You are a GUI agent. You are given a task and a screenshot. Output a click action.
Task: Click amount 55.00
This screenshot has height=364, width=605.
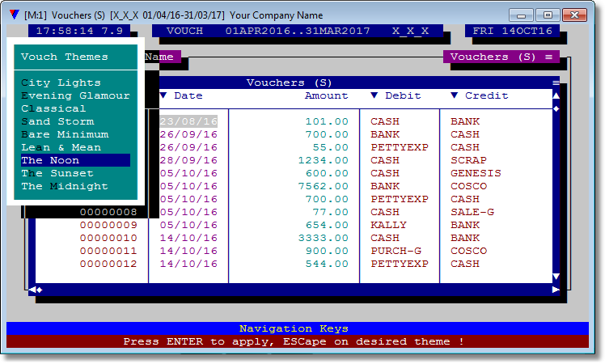pyautogui.click(x=331, y=147)
